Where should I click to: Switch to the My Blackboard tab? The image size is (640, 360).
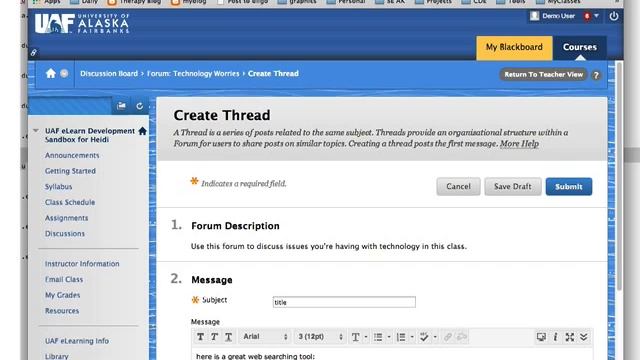tap(514, 48)
